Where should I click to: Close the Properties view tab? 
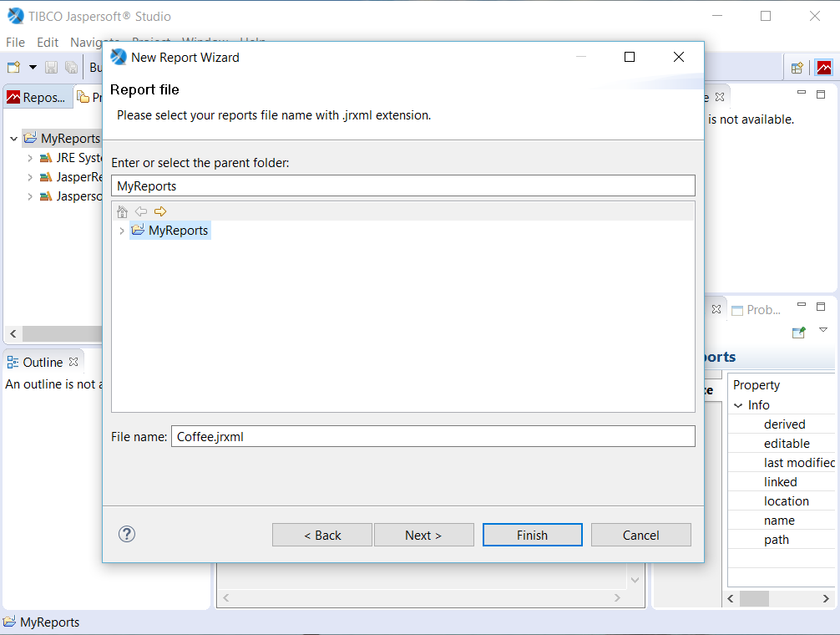(x=716, y=309)
